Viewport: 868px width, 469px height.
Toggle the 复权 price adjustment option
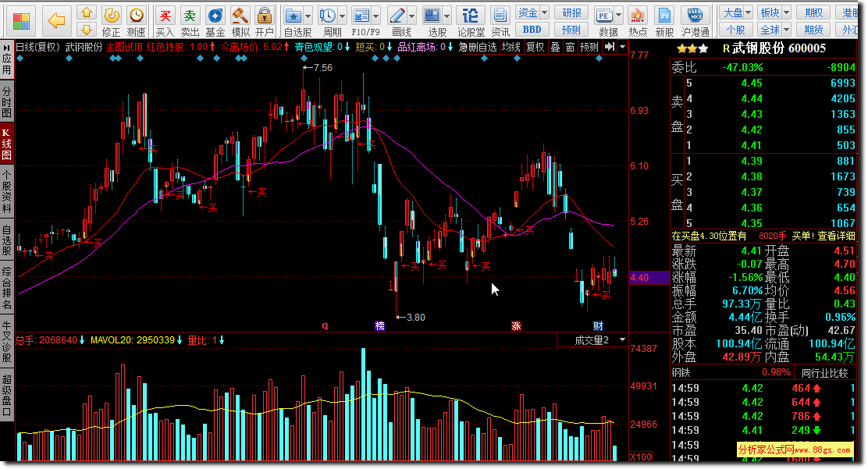pyautogui.click(x=535, y=47)
